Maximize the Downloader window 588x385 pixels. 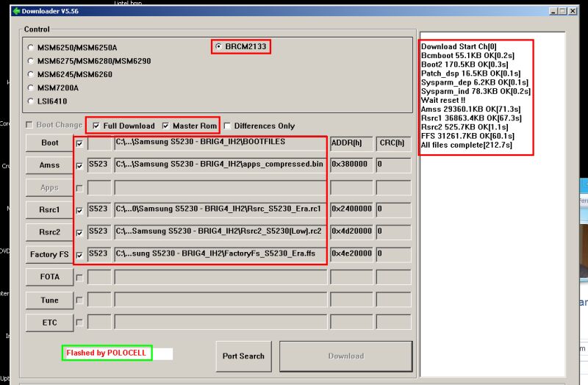(562, 11)
